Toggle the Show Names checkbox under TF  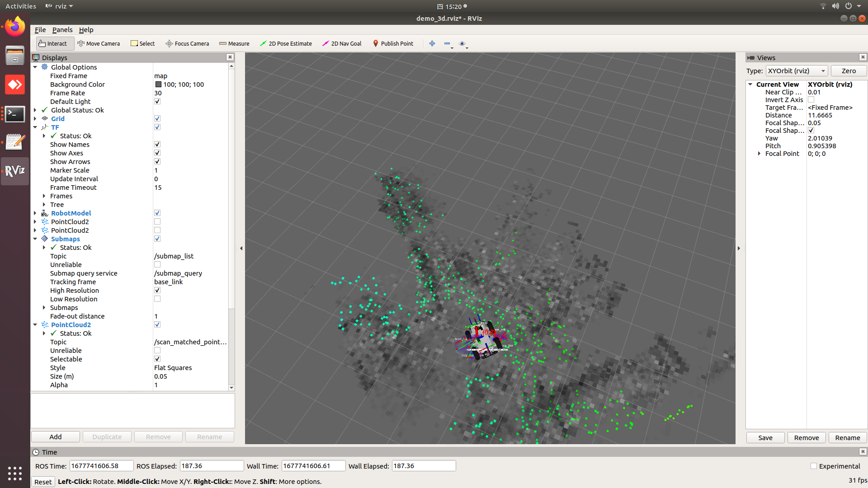157,144
